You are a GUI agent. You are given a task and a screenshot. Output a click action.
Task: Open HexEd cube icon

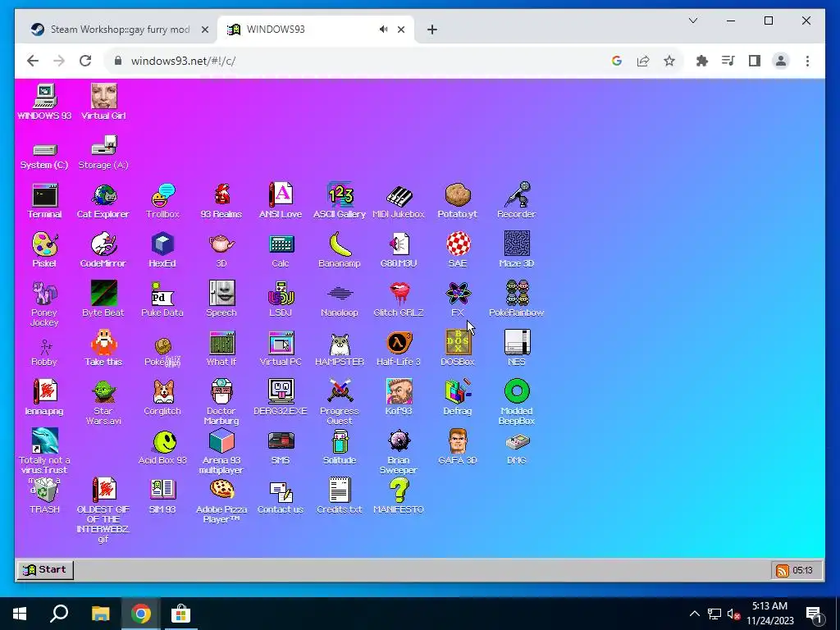(x=163, y=244)
